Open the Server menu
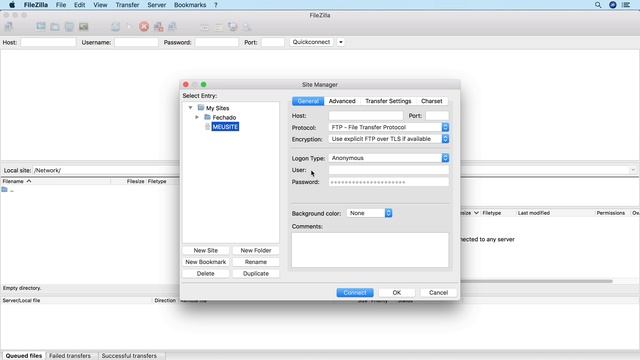This screenshot has width=640, height=360. pyautogui.click(x=157, y=5)
